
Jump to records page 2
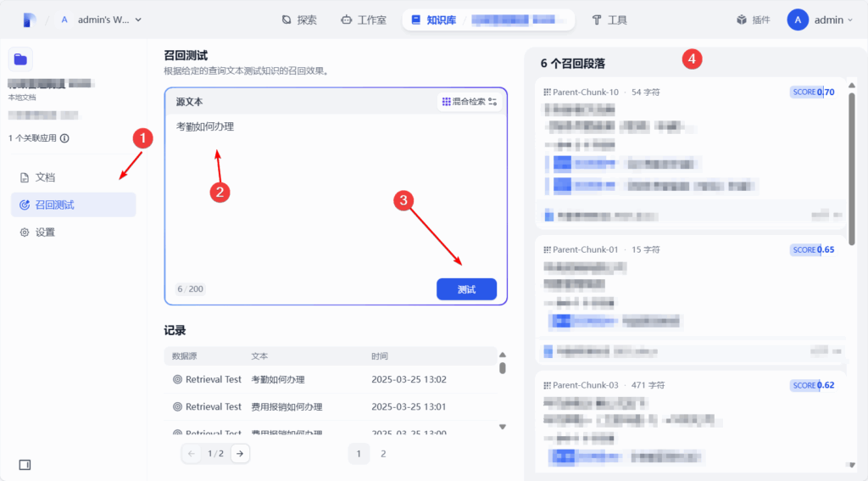[383, 454]
